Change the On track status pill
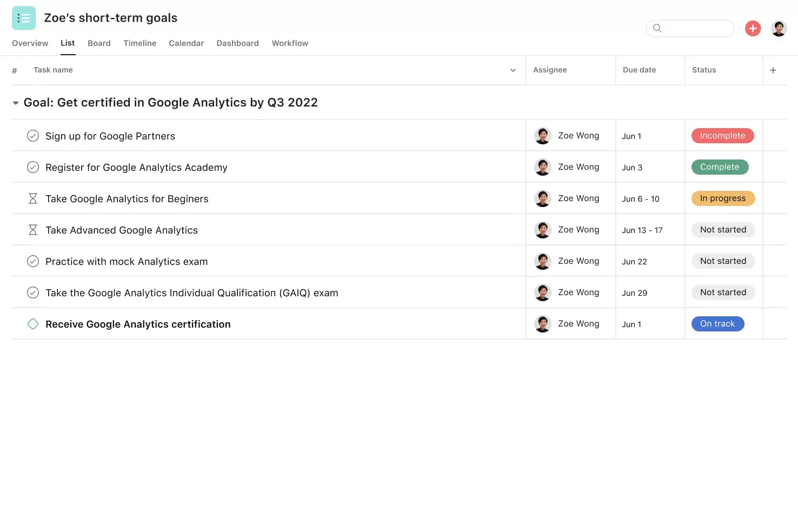 coord(717,324)
